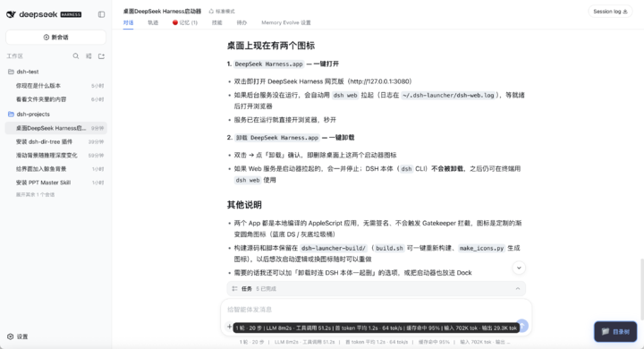The image size is (644, 349).
Task: Switch to the 轨迹 tab
Action: point(153,22)
